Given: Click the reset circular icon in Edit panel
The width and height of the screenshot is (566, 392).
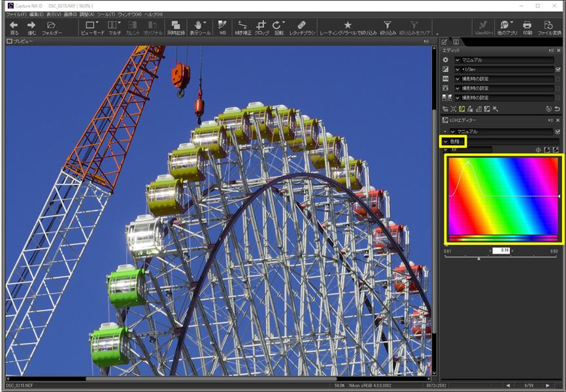Looking at the screenshot, I should (548, 108).
